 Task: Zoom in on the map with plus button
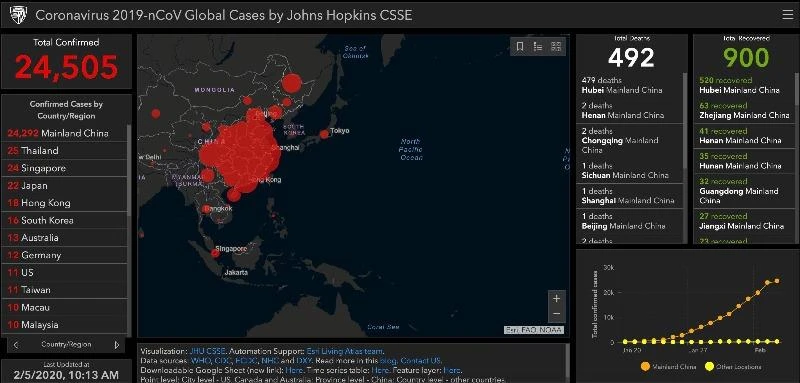(557, 298)
